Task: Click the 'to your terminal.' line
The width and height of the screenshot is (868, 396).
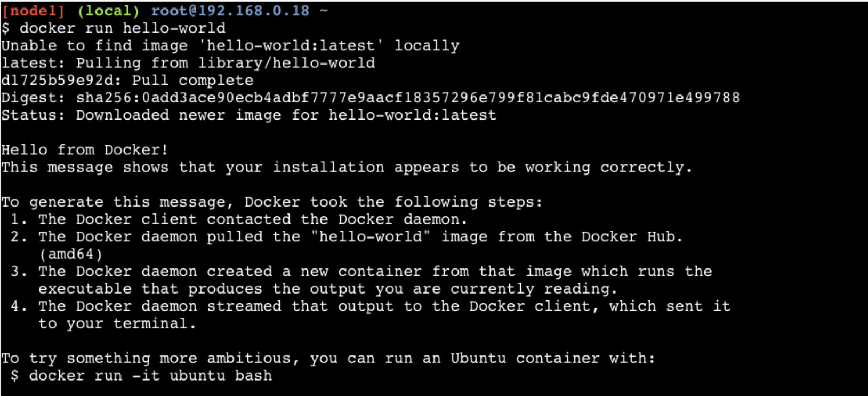Action: click(117, 323)
